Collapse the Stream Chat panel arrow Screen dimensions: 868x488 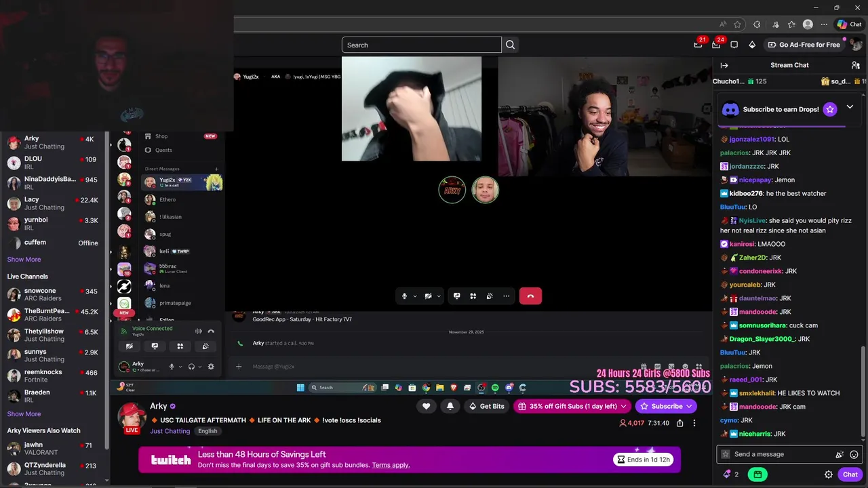click(x=724, y=65)
